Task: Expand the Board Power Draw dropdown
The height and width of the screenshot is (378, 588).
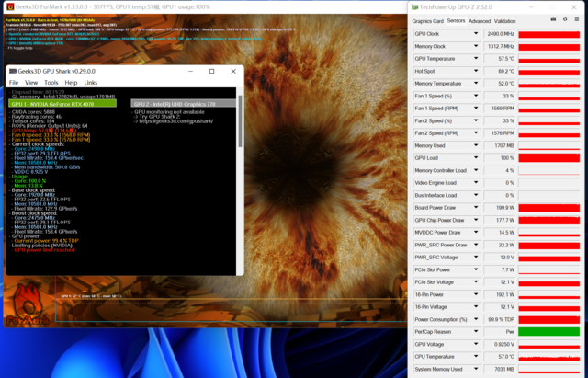Action: tap(476, 208)
